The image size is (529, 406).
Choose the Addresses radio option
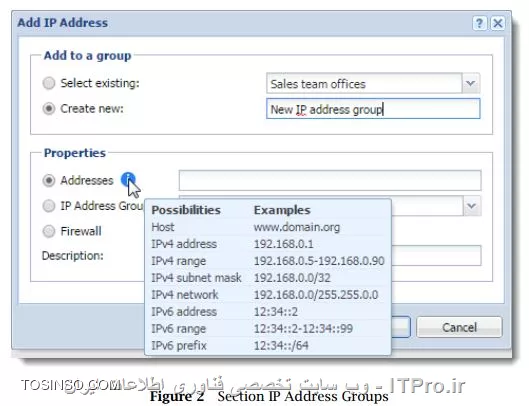coord(49,180)
